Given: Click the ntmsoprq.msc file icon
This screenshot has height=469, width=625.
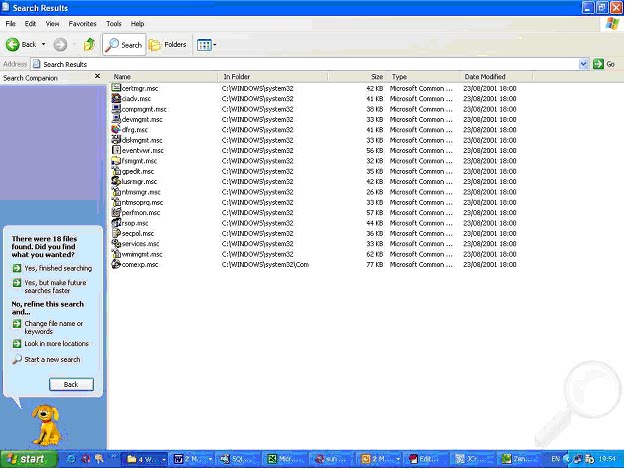Looking at the screenshot, I should coord(116,202).
